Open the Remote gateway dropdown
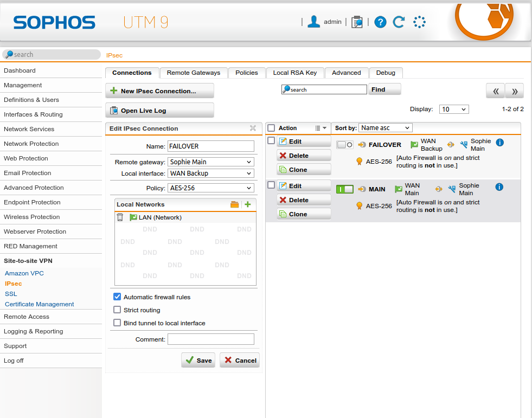 point(210,162)
